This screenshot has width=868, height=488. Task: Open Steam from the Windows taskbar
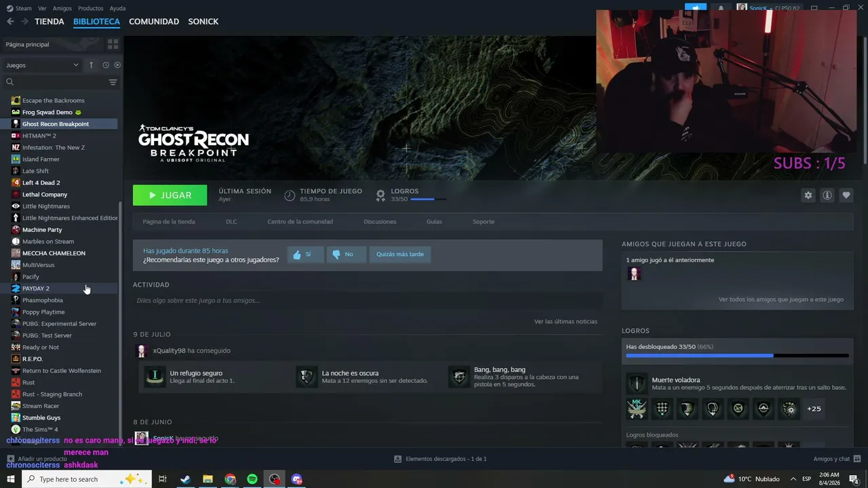[185, 479]
